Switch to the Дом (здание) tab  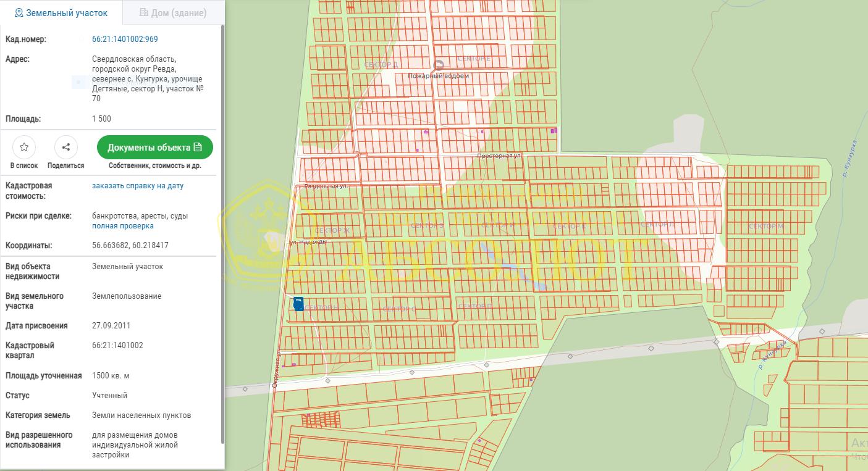click(x=174, y=12)
